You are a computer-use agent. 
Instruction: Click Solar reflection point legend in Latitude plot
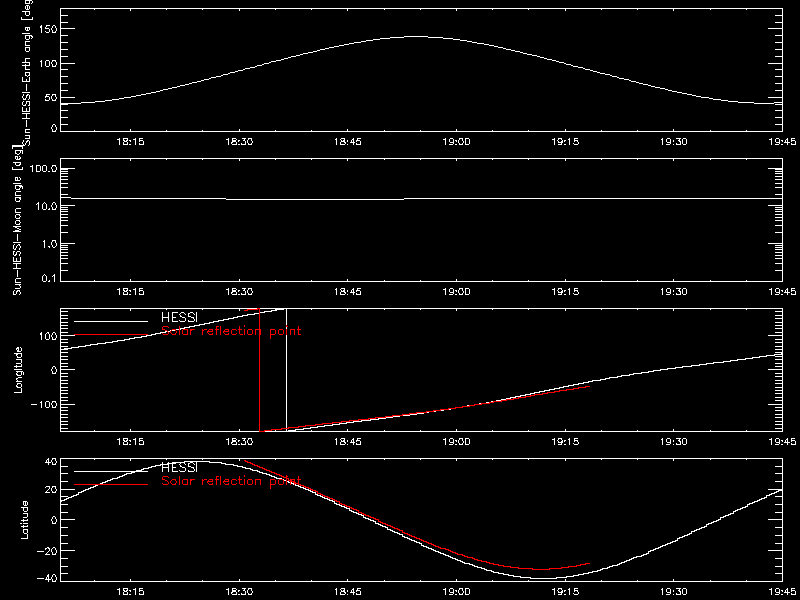tap(231, 481)
